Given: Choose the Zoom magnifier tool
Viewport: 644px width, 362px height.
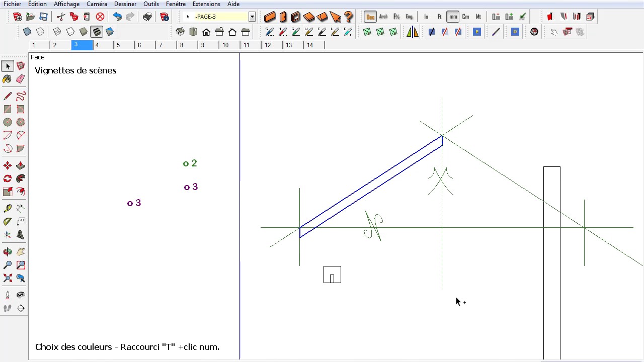Looking at the screenshot, I should tap(8, 265).
